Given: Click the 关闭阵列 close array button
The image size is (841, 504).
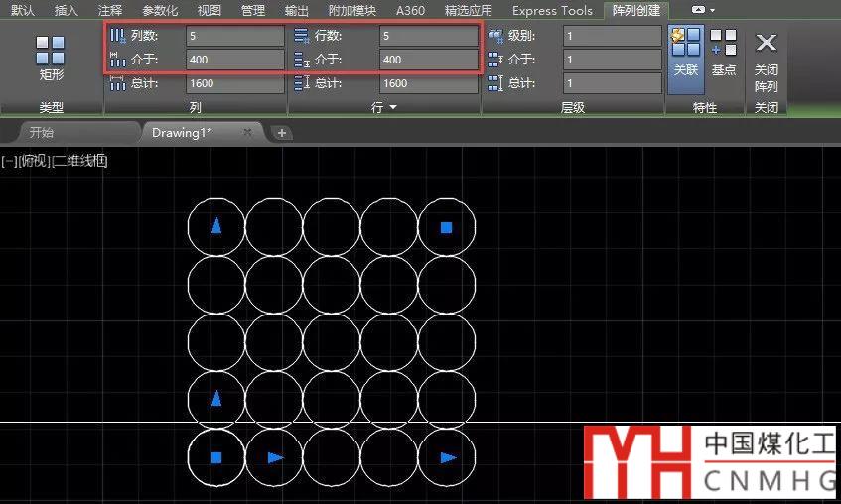Looking at the screenshot, I should (x=766, y=60).
